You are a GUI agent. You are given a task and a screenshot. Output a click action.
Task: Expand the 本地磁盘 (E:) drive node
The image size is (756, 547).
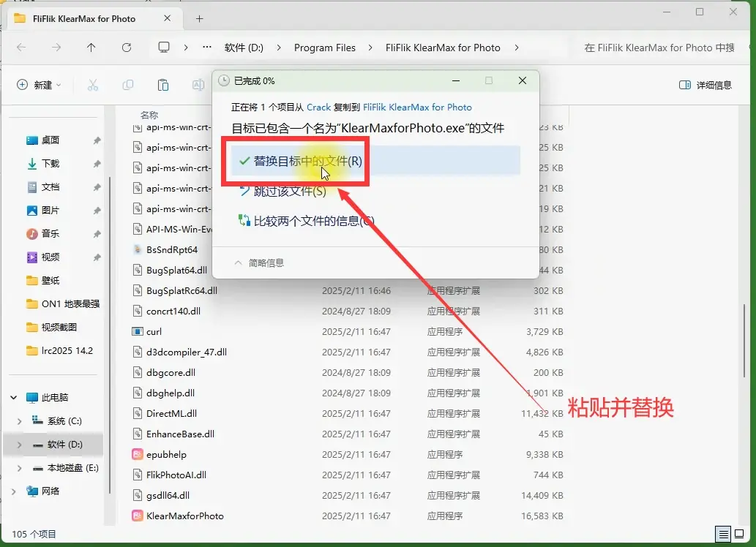(19, 468)
